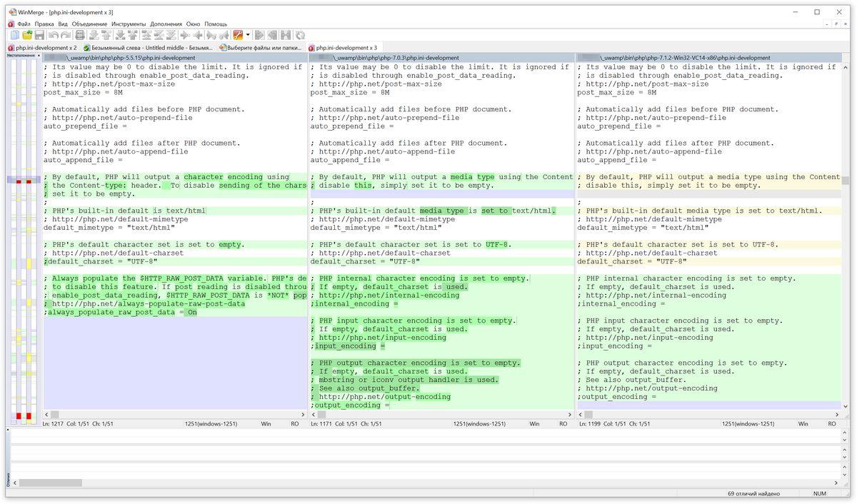Click the php-5.5.15 file path header
Viewport: 857px width, 504px height.
[175, 57]
